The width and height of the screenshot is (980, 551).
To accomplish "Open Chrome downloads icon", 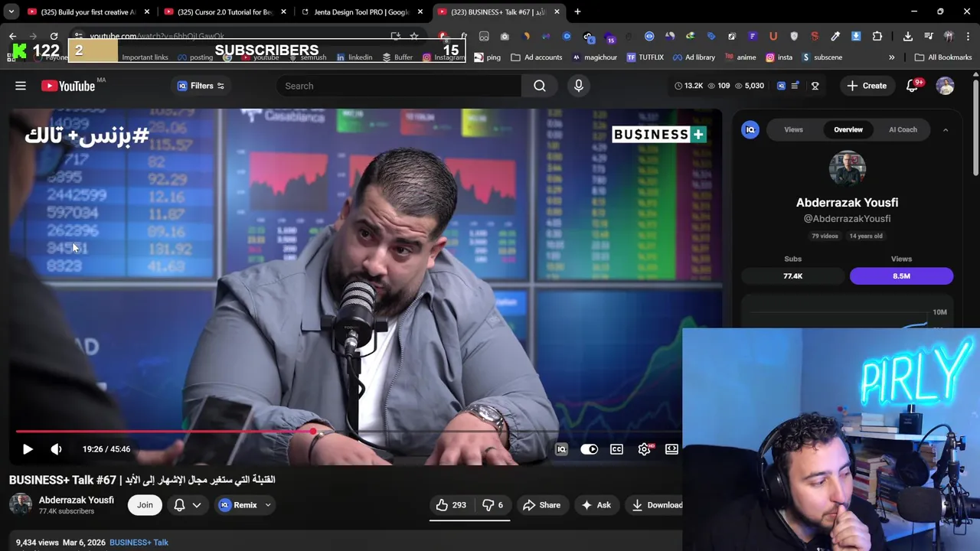I will pos(907,36).
